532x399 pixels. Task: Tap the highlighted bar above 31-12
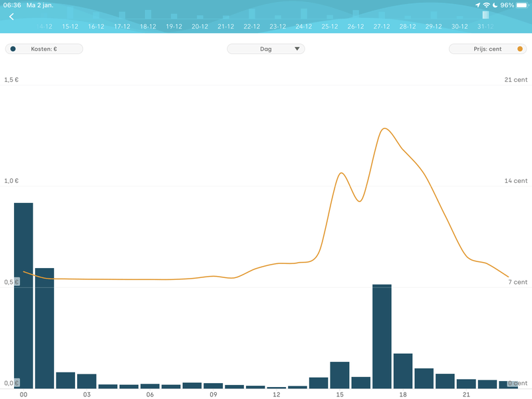pos(485,15)
